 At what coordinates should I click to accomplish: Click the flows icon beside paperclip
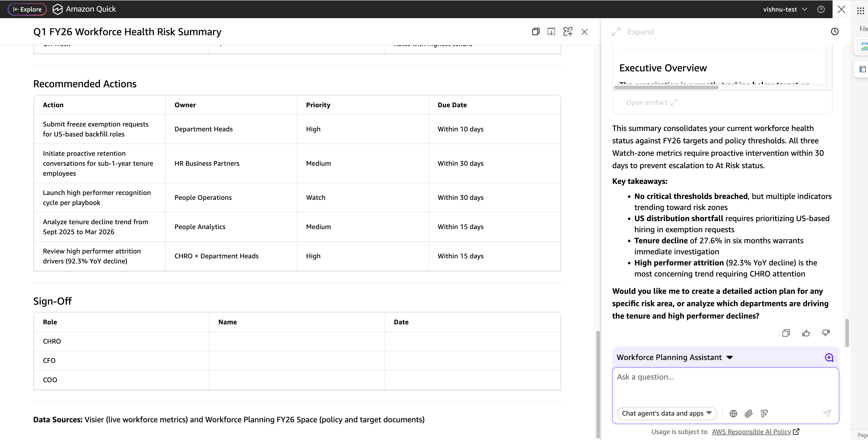click(x=764, y=413)
